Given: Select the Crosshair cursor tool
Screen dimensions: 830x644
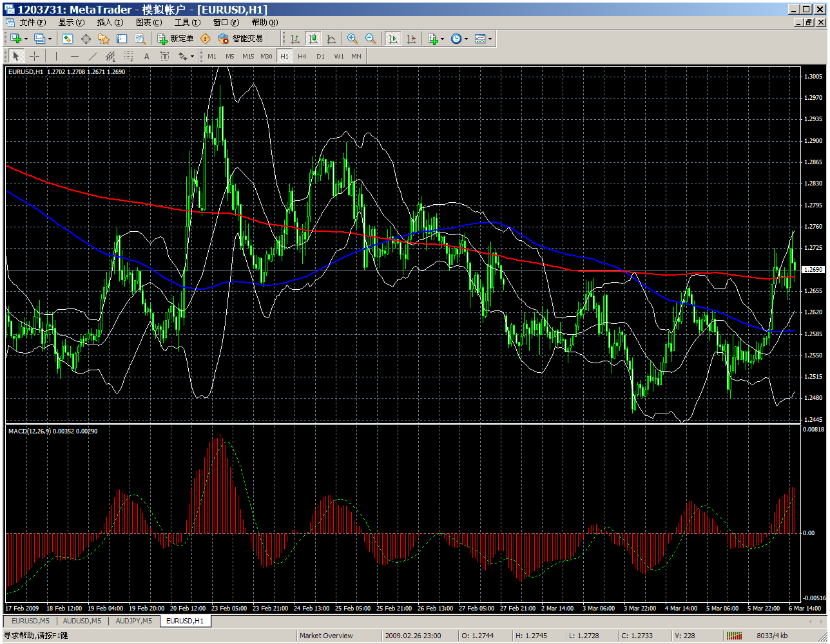Looking at the screenshot, I should coord(35,56).
